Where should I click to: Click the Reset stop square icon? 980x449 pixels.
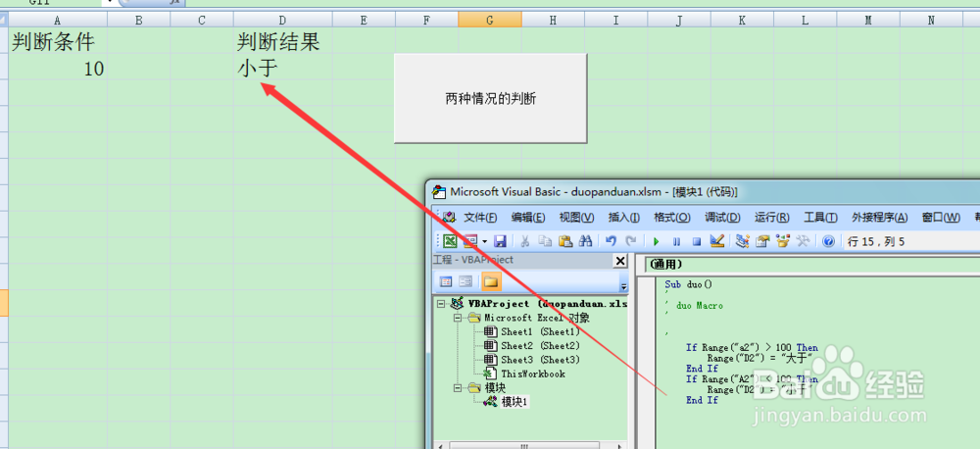pyautogui.click(x=697, y=241)
